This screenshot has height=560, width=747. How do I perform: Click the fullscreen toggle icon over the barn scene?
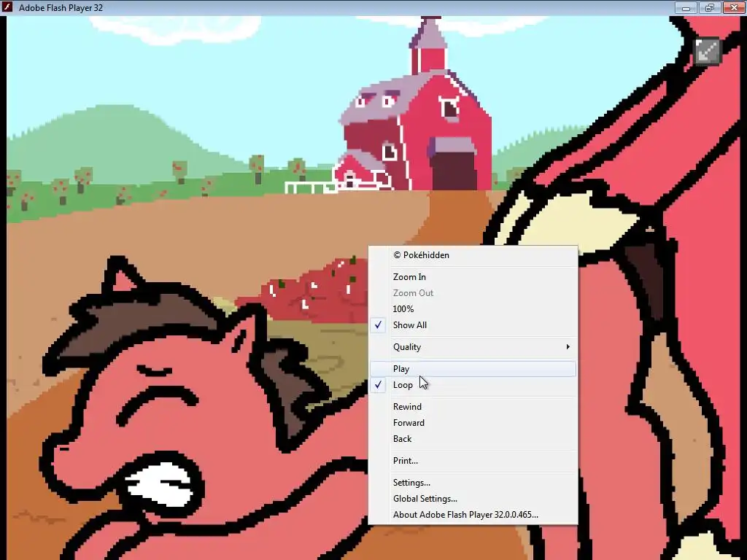[x=707, y=50]
